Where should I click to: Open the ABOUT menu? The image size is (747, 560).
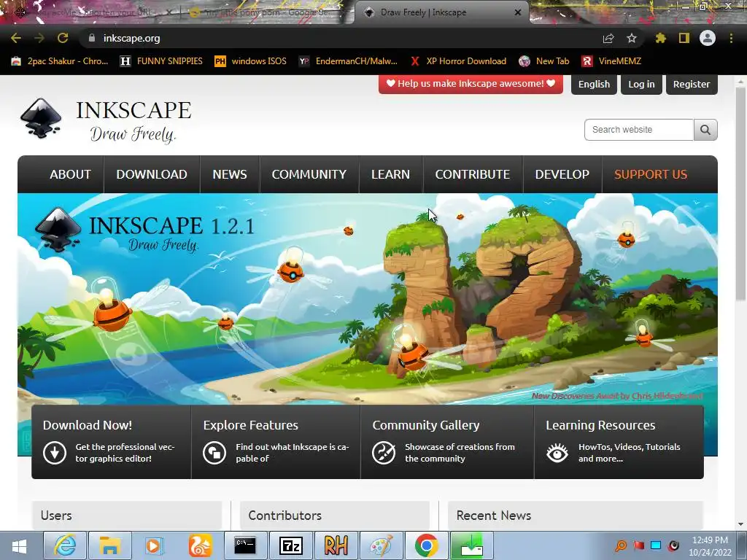point(71,174)
